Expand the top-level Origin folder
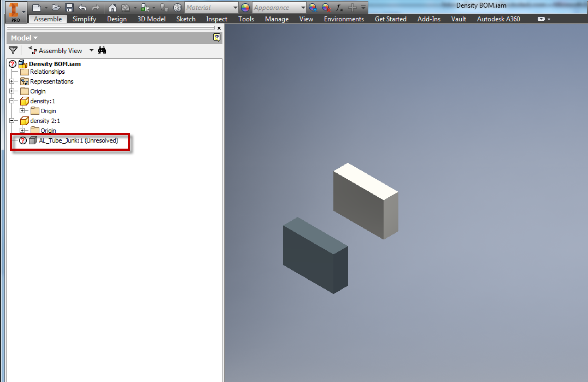 tap(11, 91)
